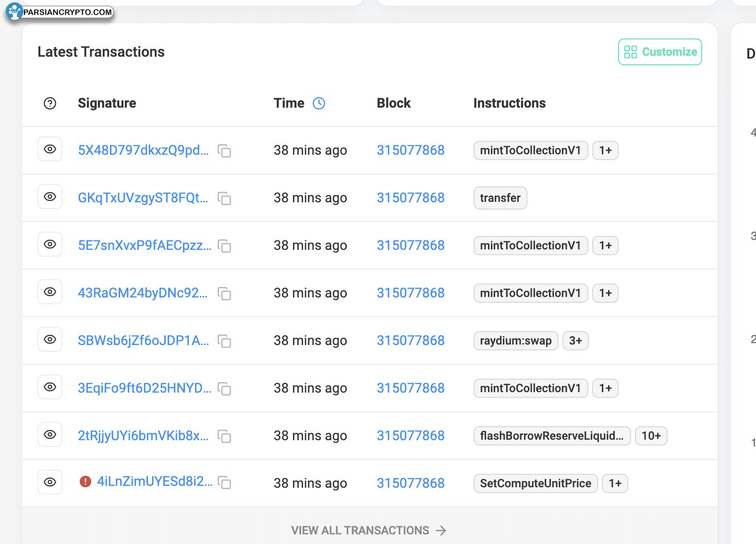Open transaction 5E7snXvxP9fAECpzz link

(145, 245)
